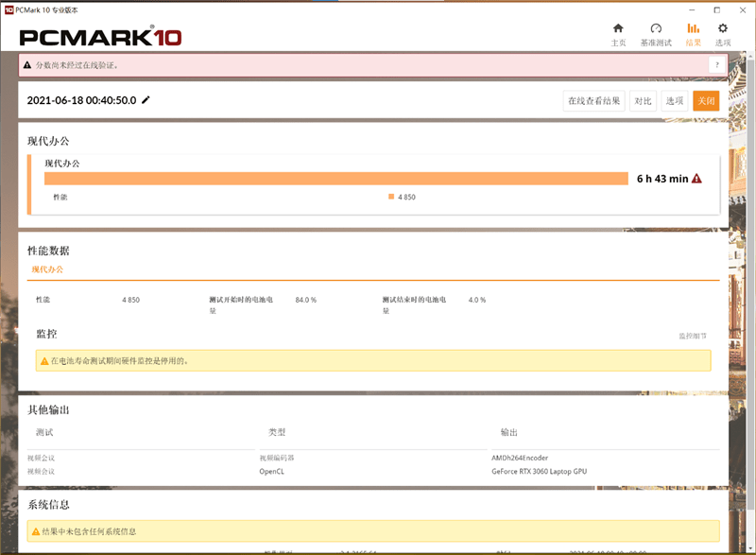756x555 pixels.
Task: Open the 监控细节 monitoring details link
Action: [x=692, y=336]
